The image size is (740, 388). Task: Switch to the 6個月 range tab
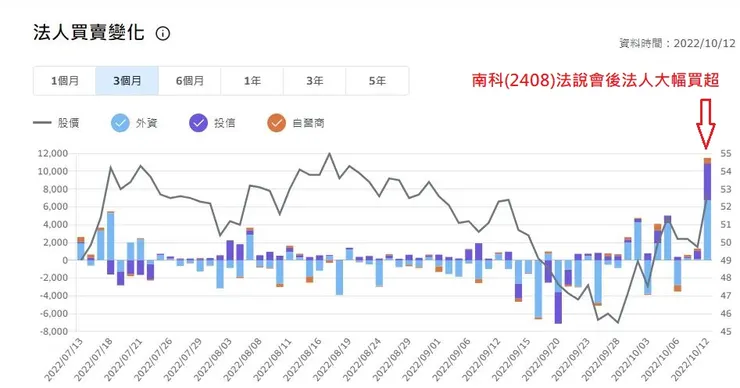click(190, 81)
